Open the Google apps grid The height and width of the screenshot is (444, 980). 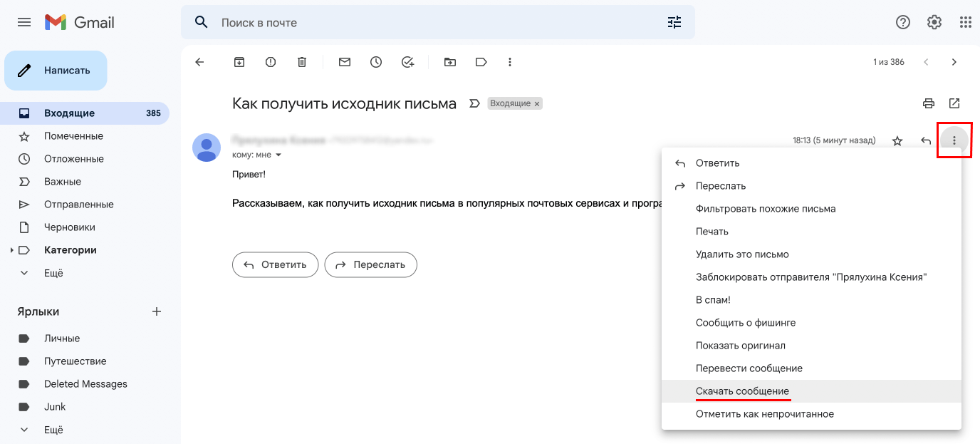966,22
